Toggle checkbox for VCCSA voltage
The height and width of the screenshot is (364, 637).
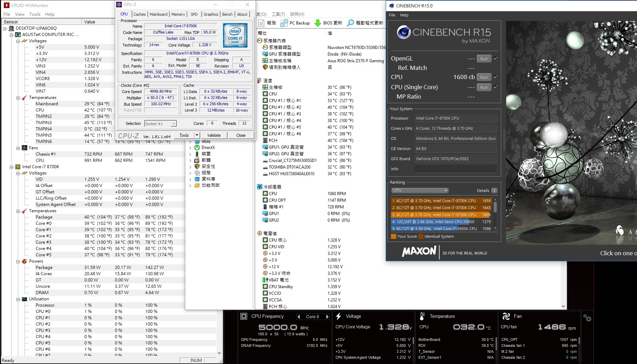[265, 300]
